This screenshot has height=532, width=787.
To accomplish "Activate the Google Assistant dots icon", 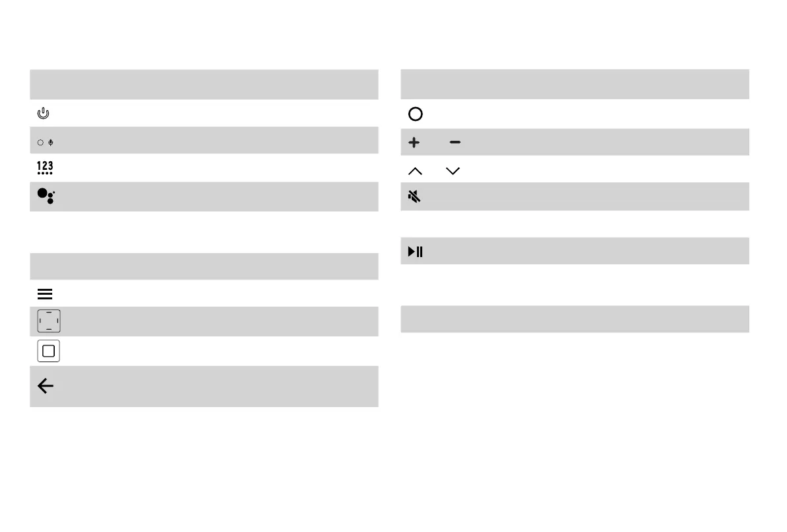I will click(46, 196).
